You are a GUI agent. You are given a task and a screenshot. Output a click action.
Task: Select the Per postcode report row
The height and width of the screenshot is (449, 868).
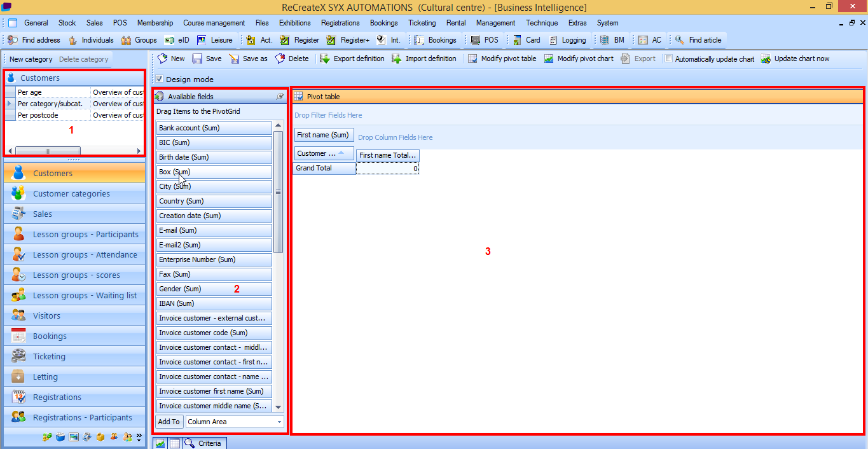(38, 115)
